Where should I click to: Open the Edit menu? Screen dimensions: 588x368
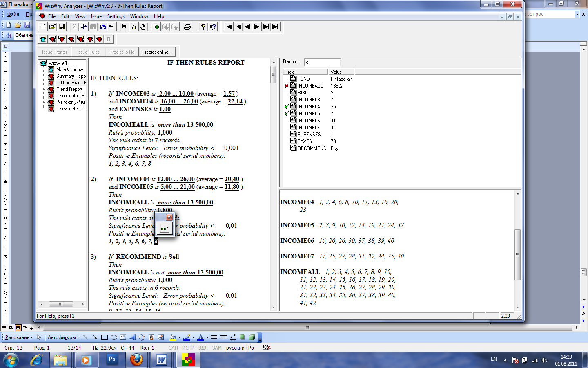point(65,16)
